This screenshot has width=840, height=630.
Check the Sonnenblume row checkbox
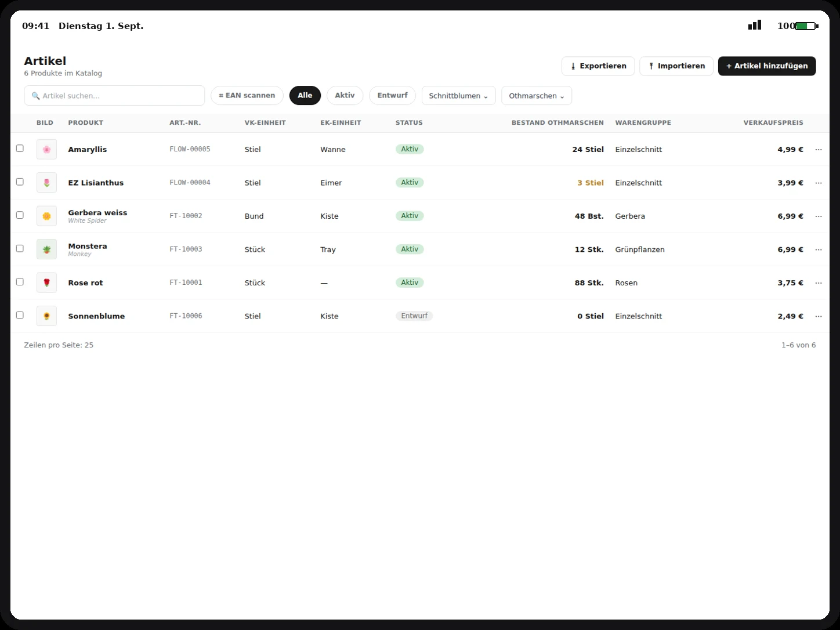(20, 315)
